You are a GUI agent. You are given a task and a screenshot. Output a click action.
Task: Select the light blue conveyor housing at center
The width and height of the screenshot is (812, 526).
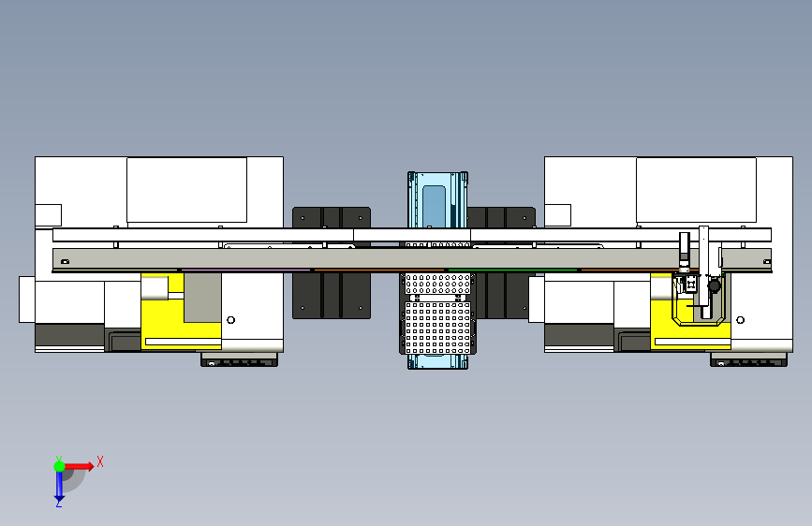[x=437, y=200]
